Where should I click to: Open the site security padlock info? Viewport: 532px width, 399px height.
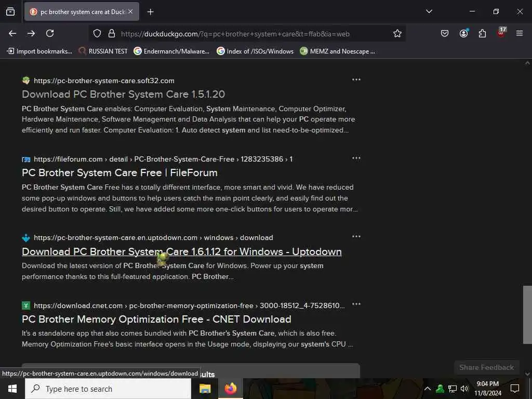(112, 34)
